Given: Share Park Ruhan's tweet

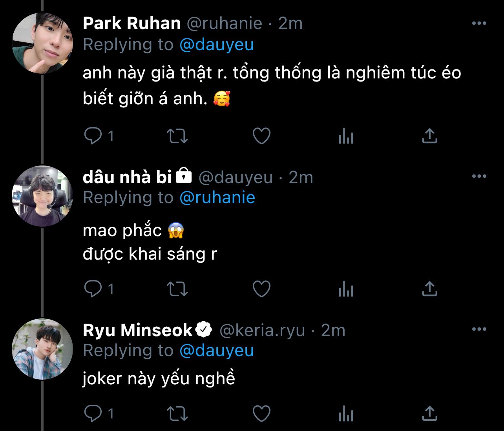Looking at the screenshot, I should point(430,136).
